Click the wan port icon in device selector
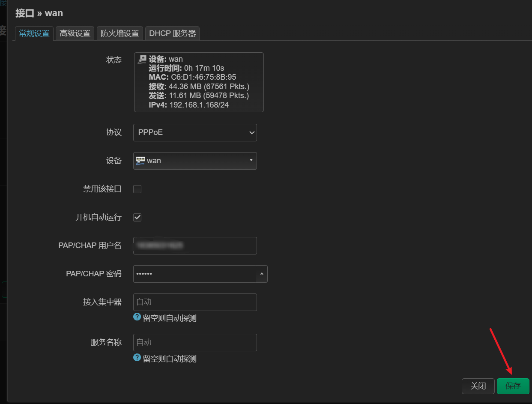 (140, 161)
